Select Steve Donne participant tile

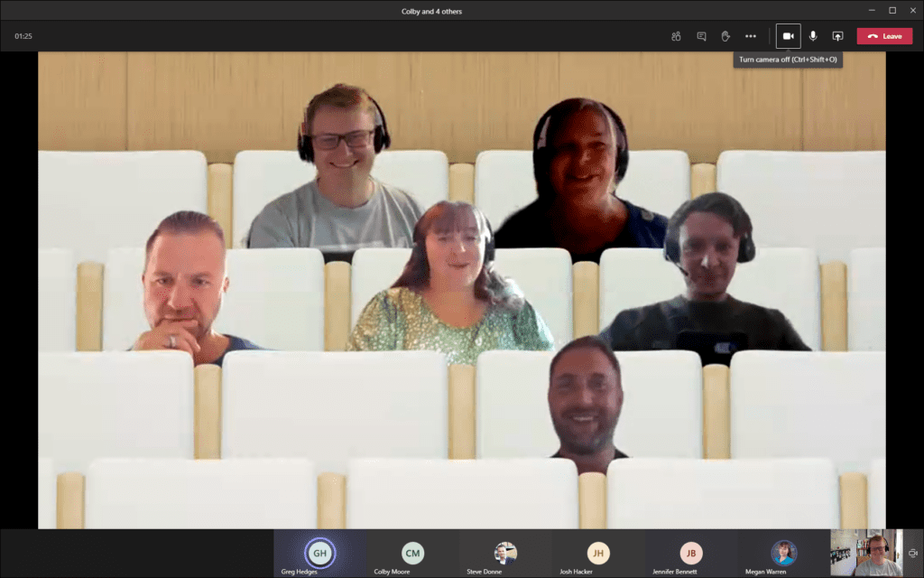click(x=505, y=554)
